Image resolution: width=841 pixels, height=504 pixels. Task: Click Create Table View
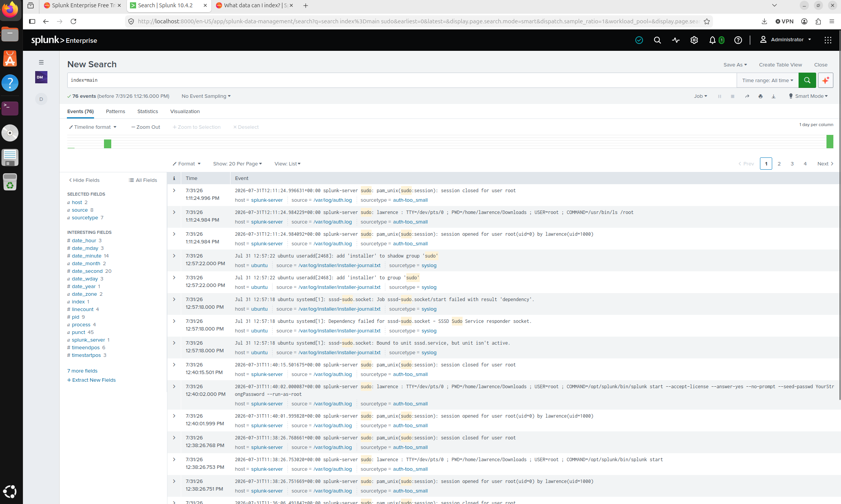point(780,65)
